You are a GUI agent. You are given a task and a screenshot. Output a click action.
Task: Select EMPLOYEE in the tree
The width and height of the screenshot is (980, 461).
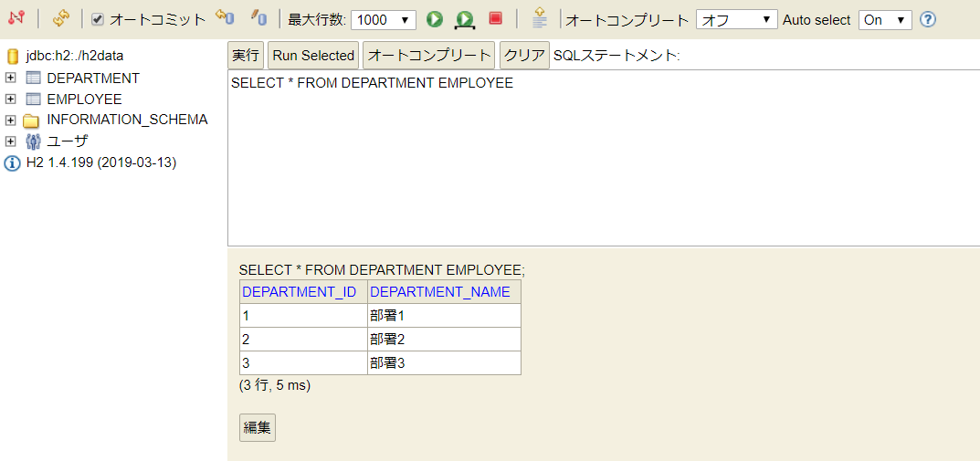84,100
